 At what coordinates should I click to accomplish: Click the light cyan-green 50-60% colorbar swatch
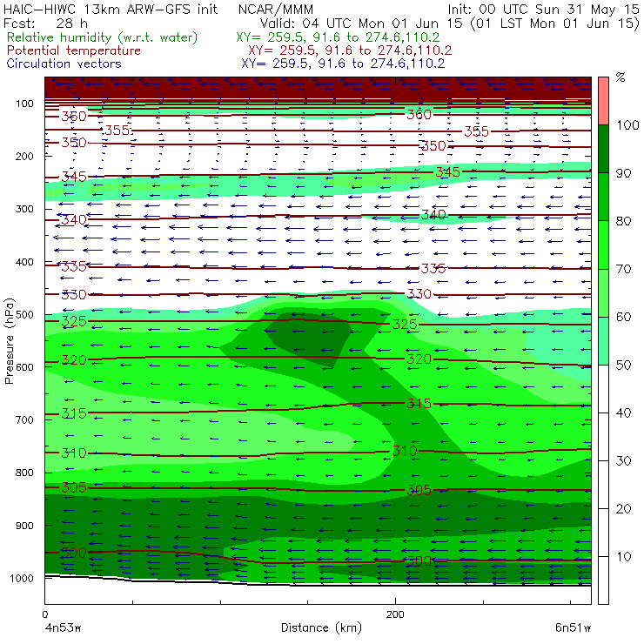(x=603, y=340)
